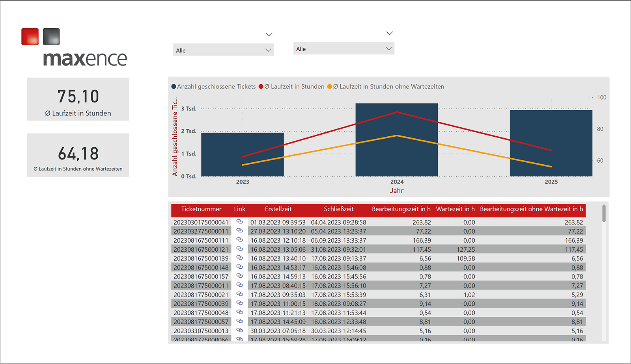Click the table's vertical scrollbar thumb
This screenshot has width=631, height=364.
point(604,214)
